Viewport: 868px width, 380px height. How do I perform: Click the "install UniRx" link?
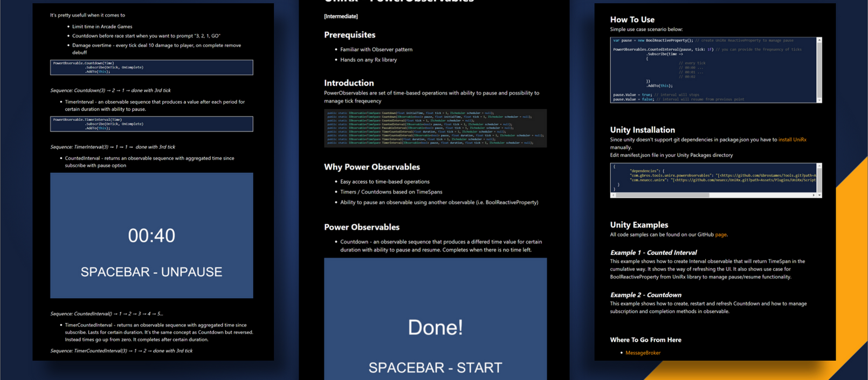(792, 140)
